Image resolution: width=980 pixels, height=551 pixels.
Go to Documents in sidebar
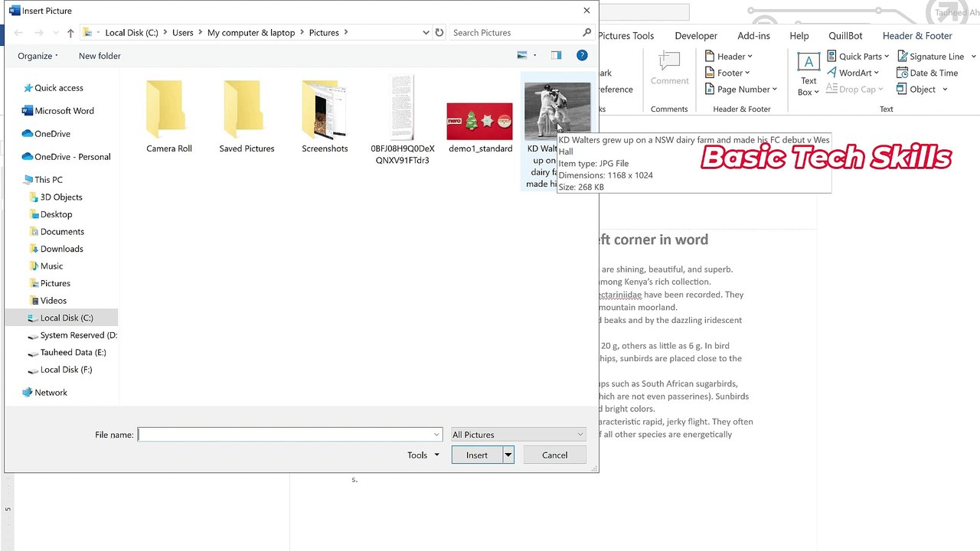(62, 231)
